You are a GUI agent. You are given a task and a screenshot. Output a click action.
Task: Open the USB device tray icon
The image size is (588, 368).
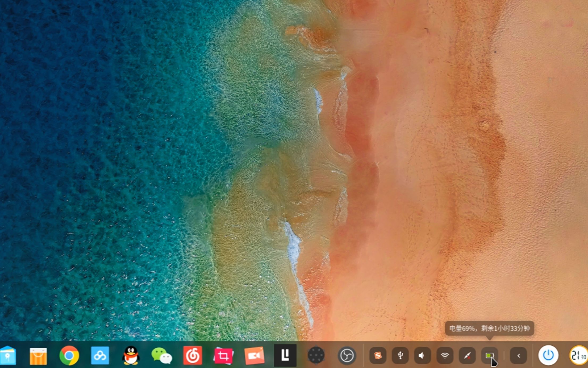pyautogui.click(x=400, y=355)
